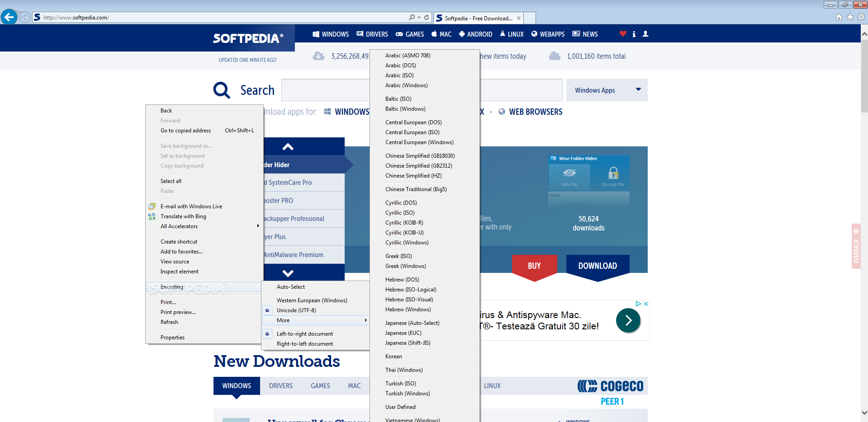Choose View source from context menu
Image resolution: width=868 pixels, height=422 pixels.
(204, 262)
